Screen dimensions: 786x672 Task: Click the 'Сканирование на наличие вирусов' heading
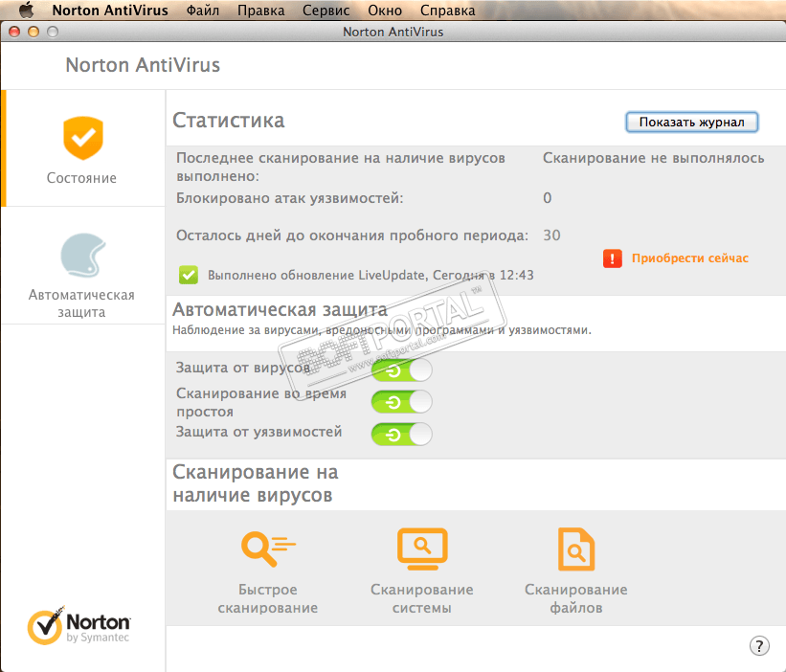point(256,483)
